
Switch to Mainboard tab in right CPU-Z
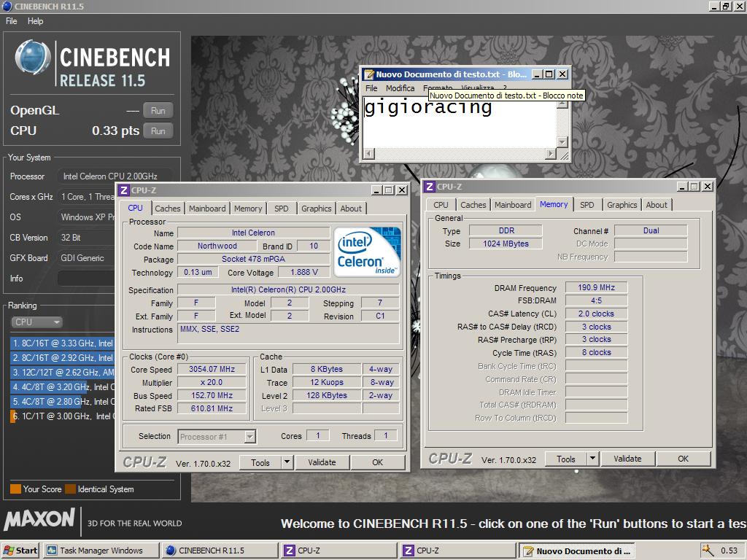(x=513, y=205)
